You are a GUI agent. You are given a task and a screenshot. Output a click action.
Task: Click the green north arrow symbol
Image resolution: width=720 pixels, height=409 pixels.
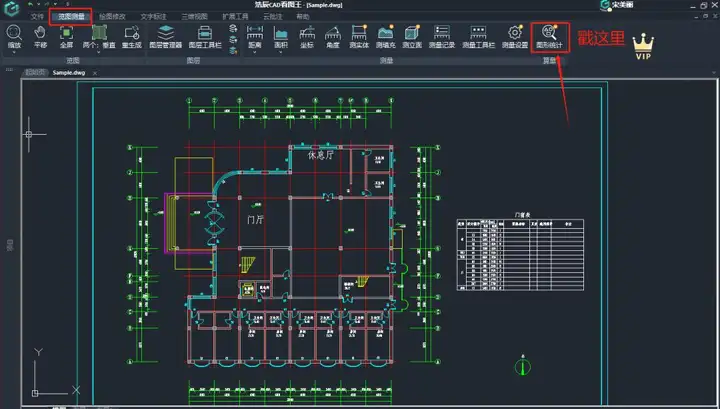[523, 365]
